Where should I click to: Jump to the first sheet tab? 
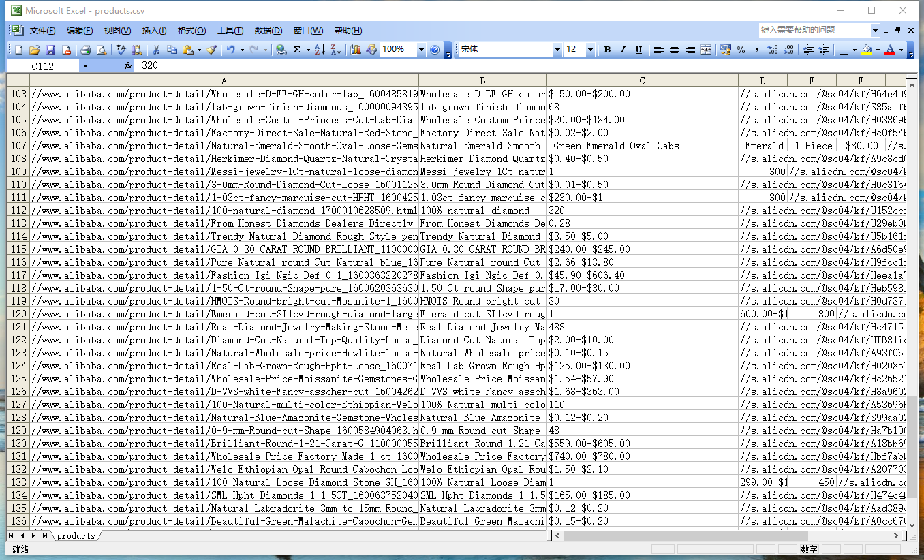click(x=12, y=536)
